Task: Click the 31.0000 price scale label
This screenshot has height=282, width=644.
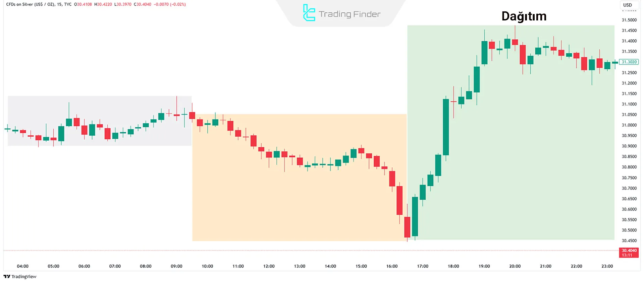Action: 629,125
